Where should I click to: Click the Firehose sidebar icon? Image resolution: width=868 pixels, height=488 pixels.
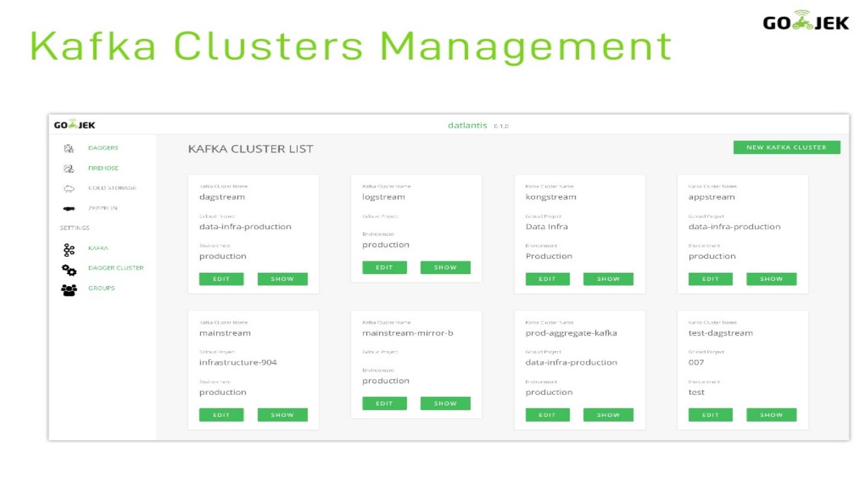68,169
